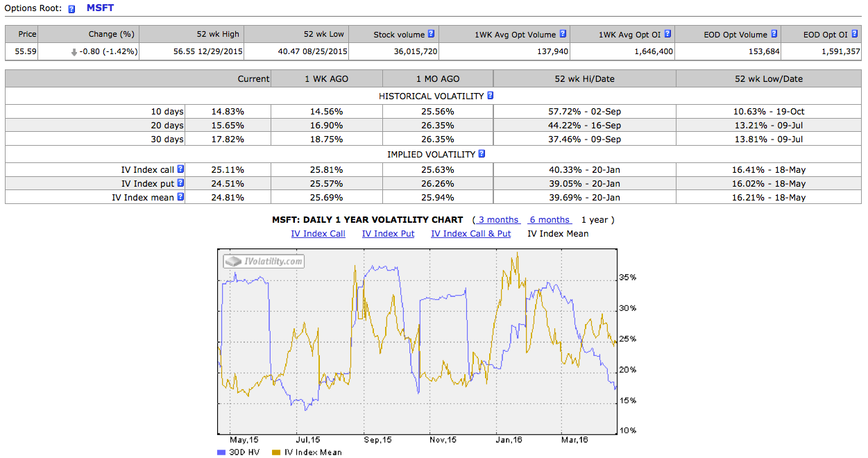Click help icon beside IV Index mean

click(180, 196)
